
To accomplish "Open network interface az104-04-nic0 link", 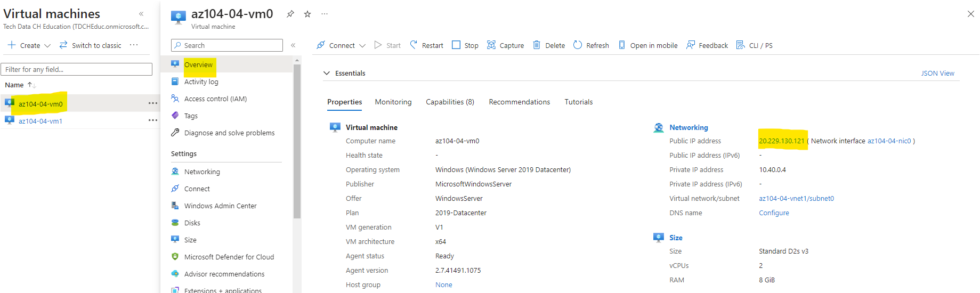I will coord(889,141).
